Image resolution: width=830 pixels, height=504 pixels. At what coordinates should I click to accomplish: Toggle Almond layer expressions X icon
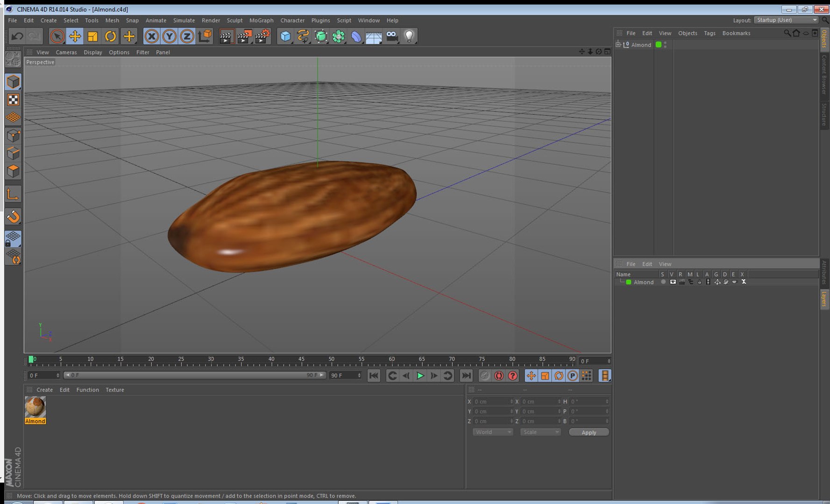tap(744, 282)
